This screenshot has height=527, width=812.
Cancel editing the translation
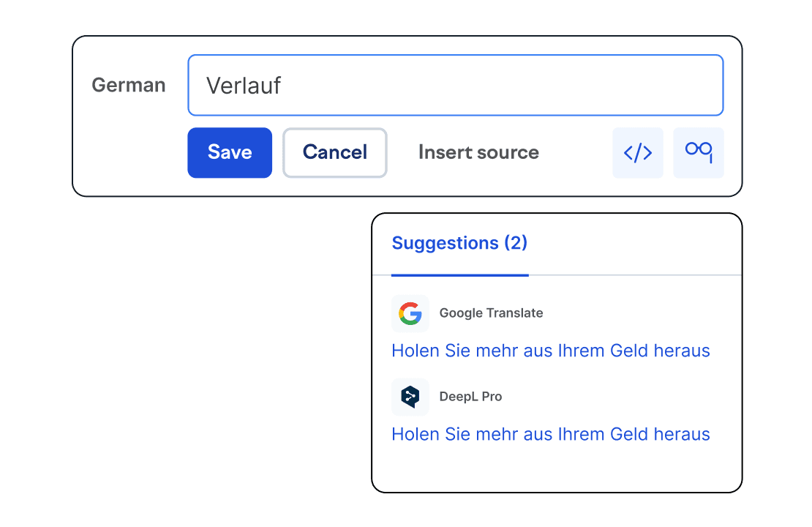pos(335,153)
